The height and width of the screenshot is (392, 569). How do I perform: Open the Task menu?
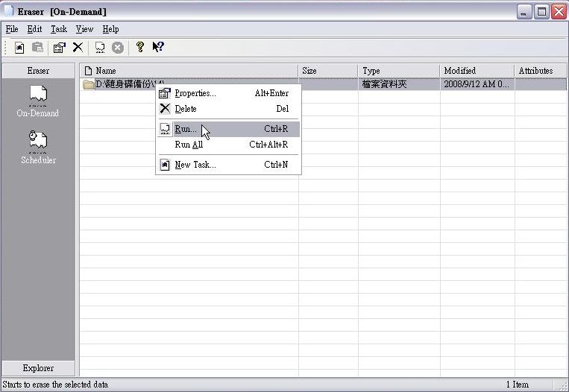pyautogui.click(x=59, y=29)
